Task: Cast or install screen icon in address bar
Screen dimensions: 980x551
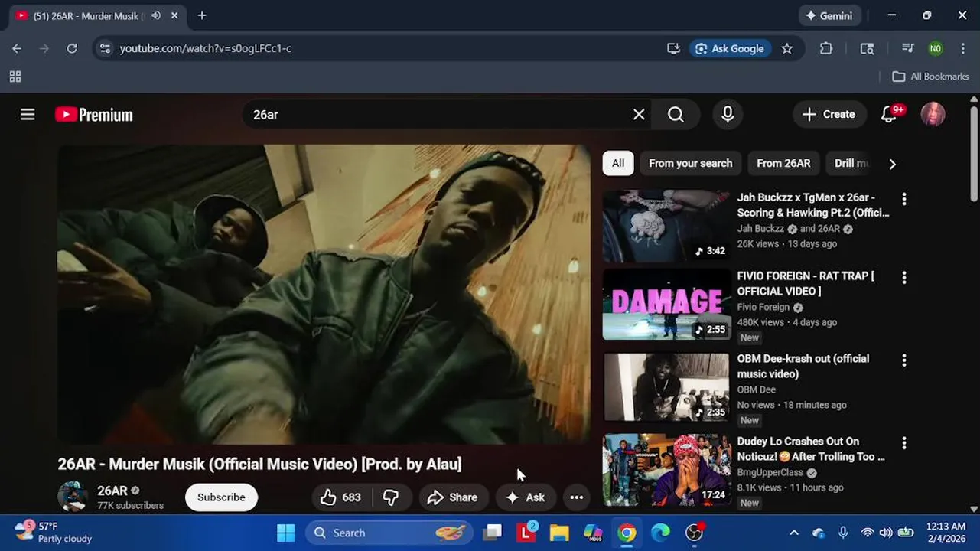Action: (673, 48)
